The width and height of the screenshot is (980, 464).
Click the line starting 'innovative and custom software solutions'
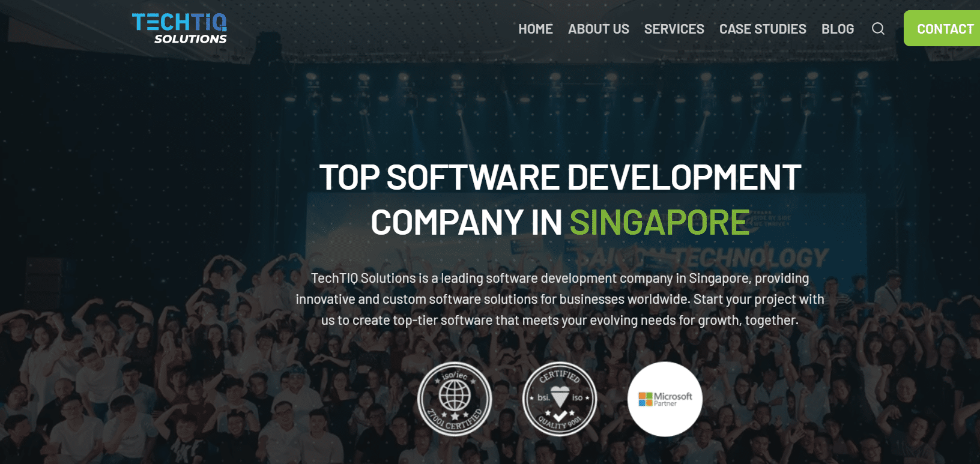[x=560, y=300]
